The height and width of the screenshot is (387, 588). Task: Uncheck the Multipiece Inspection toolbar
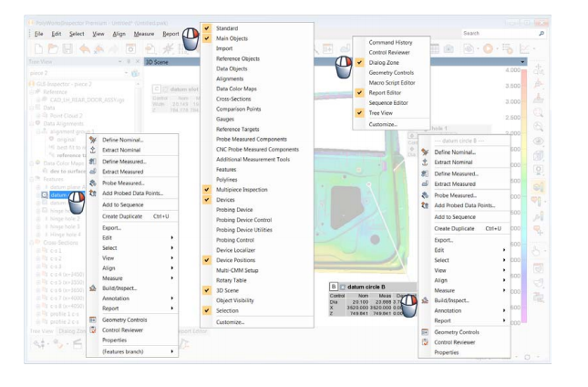coord(207,189)
